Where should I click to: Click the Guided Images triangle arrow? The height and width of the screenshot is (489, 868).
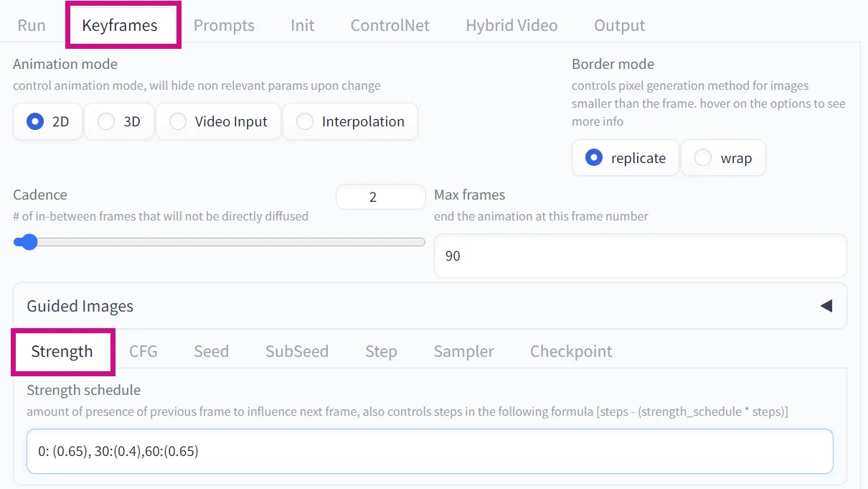pyautogui.click(x=826, y=306)
